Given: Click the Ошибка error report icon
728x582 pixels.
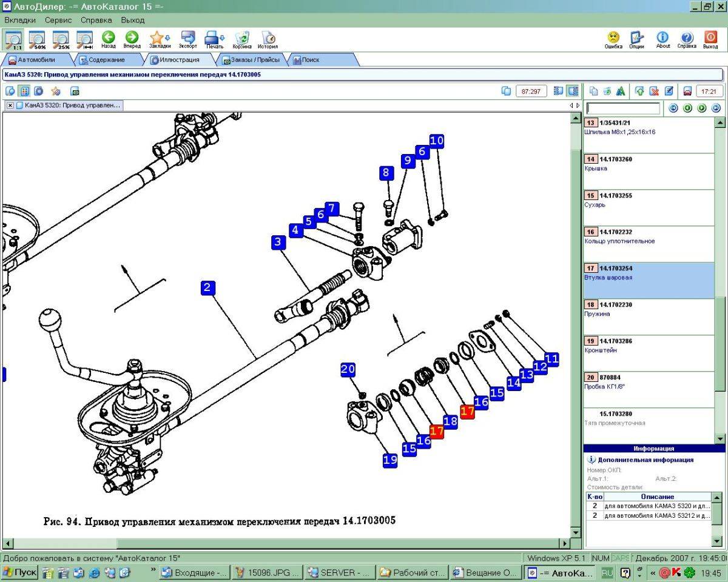Looking at the screenshot, I should tap(613, 38).
